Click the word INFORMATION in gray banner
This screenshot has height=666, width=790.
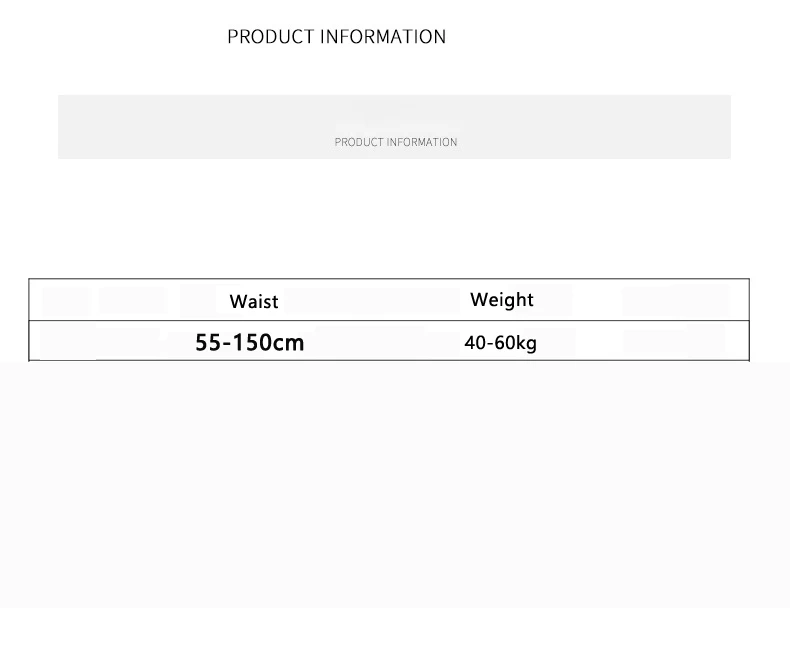pos(422,143)
